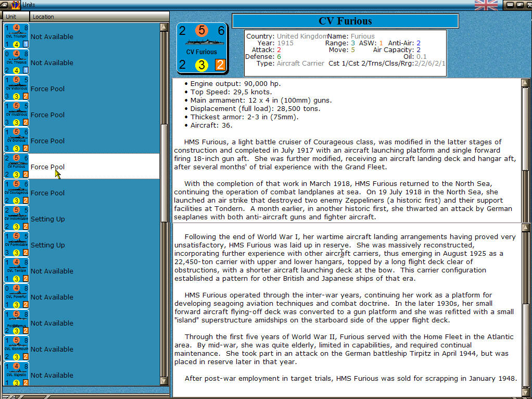
Task: Select the CV Courageous unit counter
Action: tap(16, 193)
